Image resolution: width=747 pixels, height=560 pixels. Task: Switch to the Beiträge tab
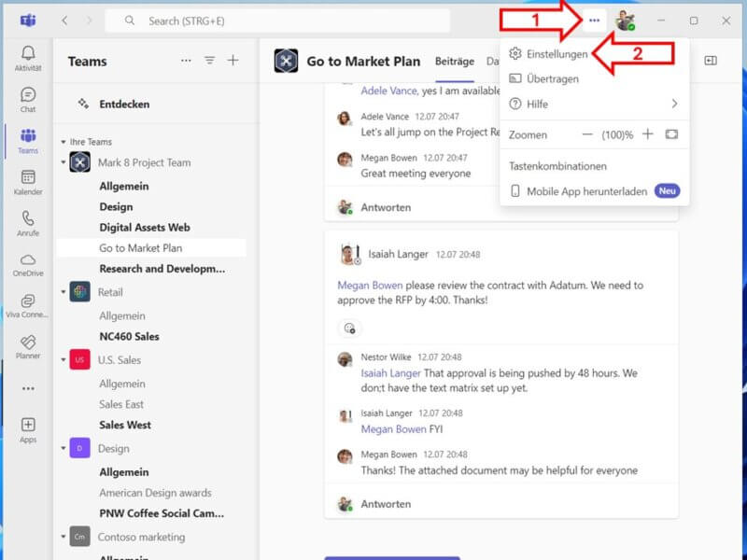[x=454, y=62]
